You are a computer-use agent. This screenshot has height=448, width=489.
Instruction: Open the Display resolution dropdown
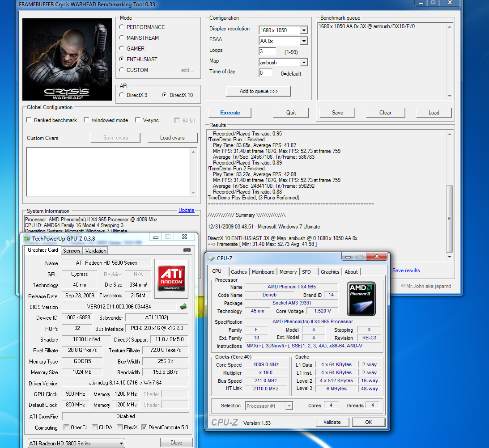coord(304,30)
